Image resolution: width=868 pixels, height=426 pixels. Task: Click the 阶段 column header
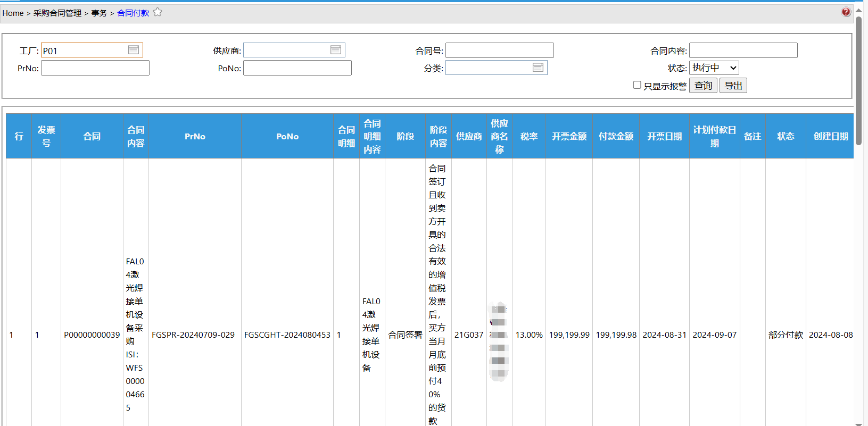405,136
